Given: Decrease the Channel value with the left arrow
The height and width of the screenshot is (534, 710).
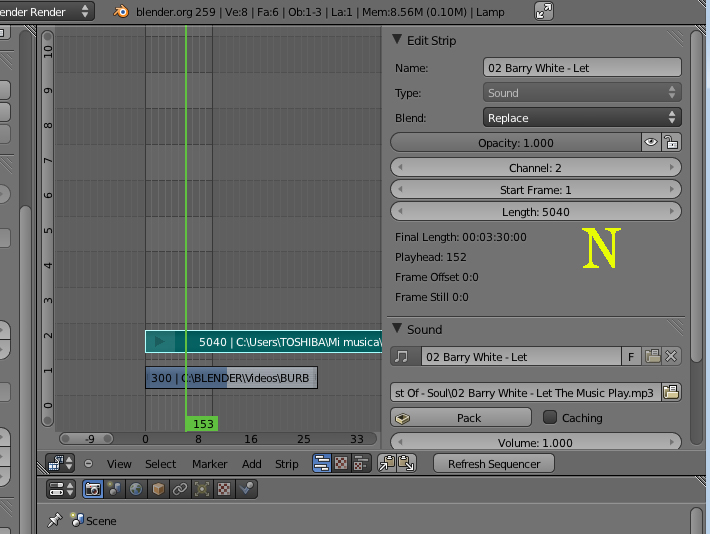Looking at the screenshot, I should click(400, 168).
